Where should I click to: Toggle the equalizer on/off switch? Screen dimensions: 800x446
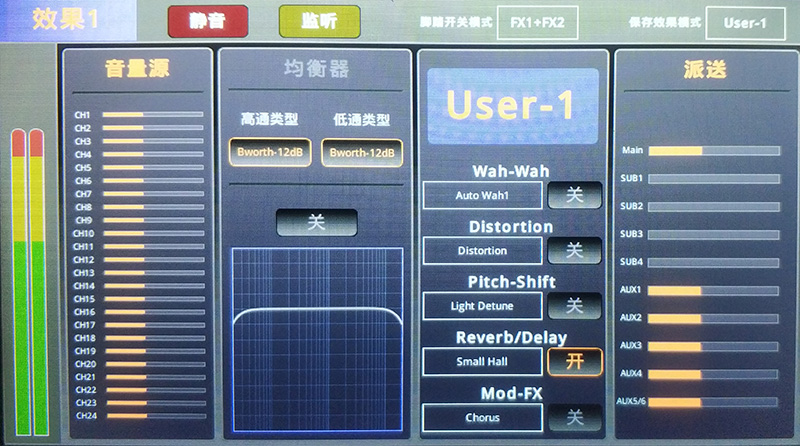coord(317,223)
